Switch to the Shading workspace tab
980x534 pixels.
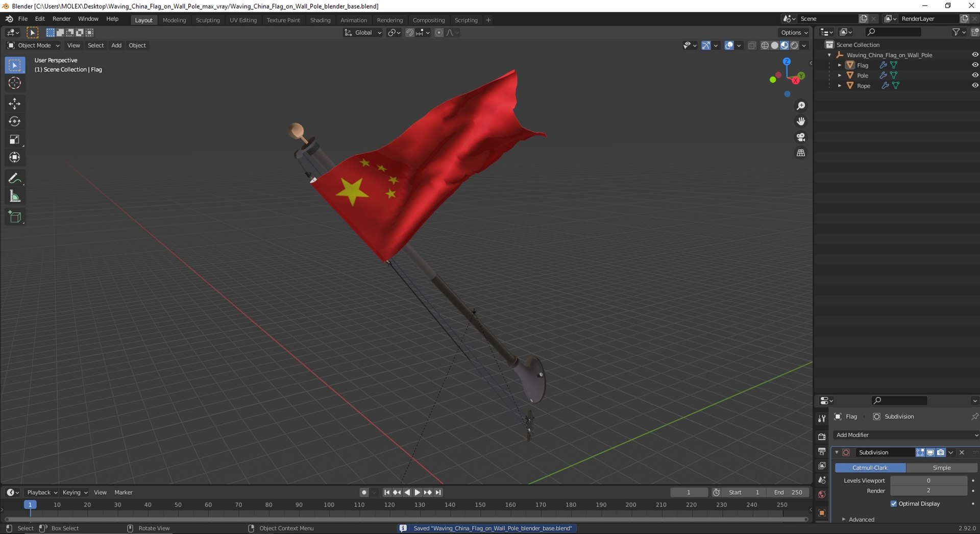[320, 20]
